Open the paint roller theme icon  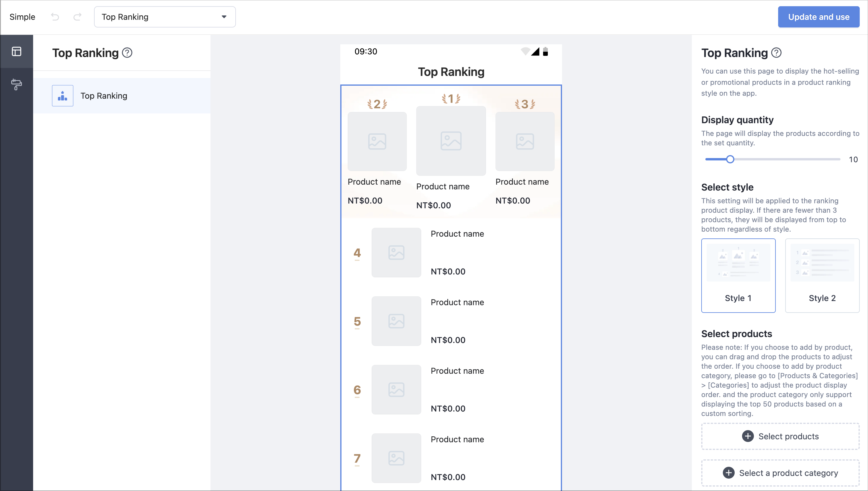coord(17,84)
